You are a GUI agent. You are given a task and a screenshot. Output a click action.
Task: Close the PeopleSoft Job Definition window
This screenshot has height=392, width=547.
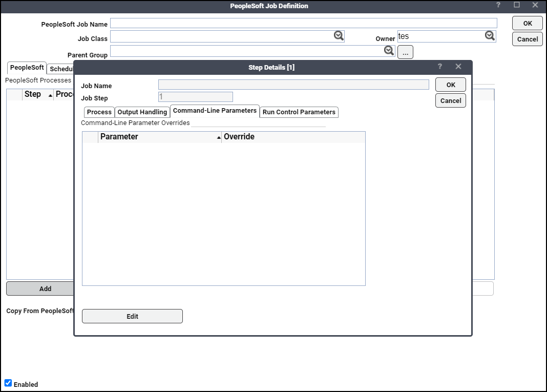click(x=535, y=5)
